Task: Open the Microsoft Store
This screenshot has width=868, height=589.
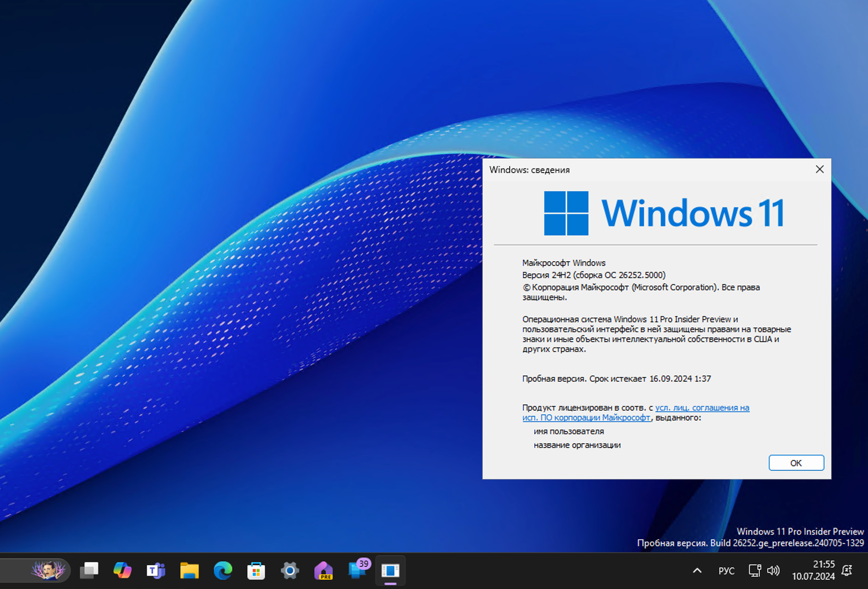Action: click(256, 571)
